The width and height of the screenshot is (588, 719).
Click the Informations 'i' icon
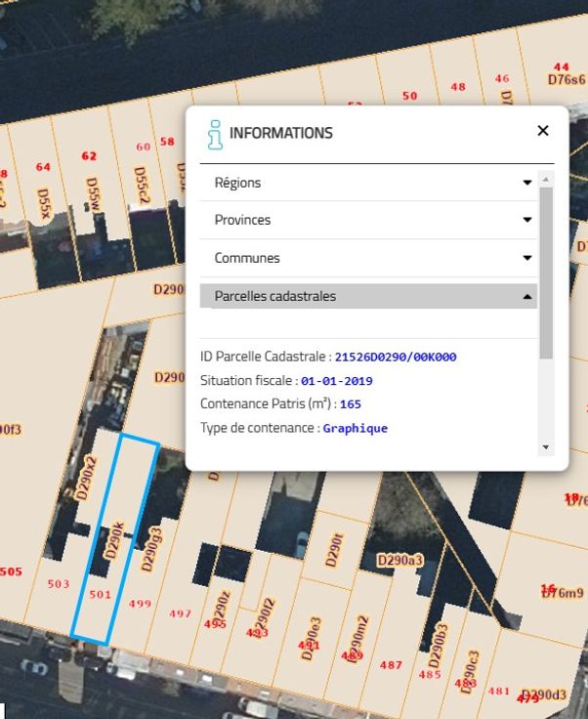pos(215,134)
